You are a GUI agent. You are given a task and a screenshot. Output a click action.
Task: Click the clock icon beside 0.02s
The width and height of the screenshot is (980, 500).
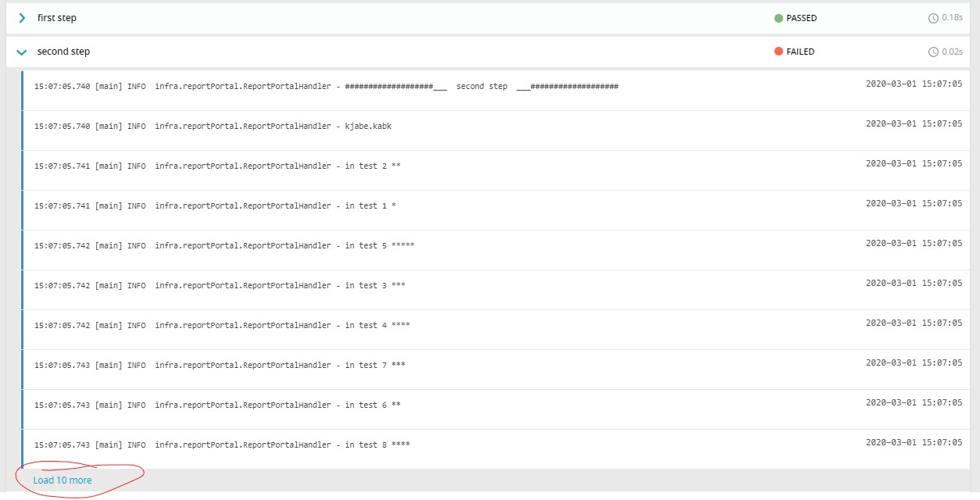933,52
